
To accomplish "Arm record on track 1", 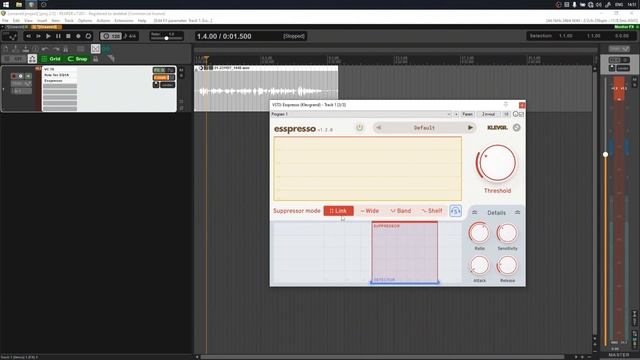I will click(x=14, y=76).
